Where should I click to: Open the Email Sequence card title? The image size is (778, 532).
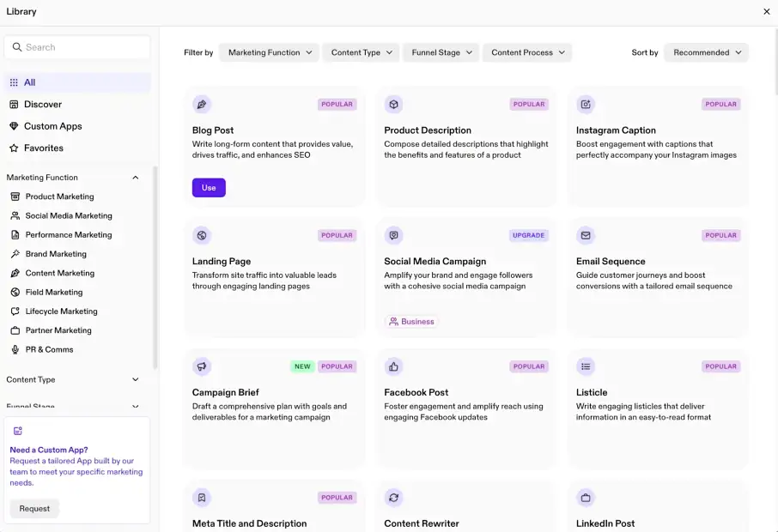click(611, 262)
